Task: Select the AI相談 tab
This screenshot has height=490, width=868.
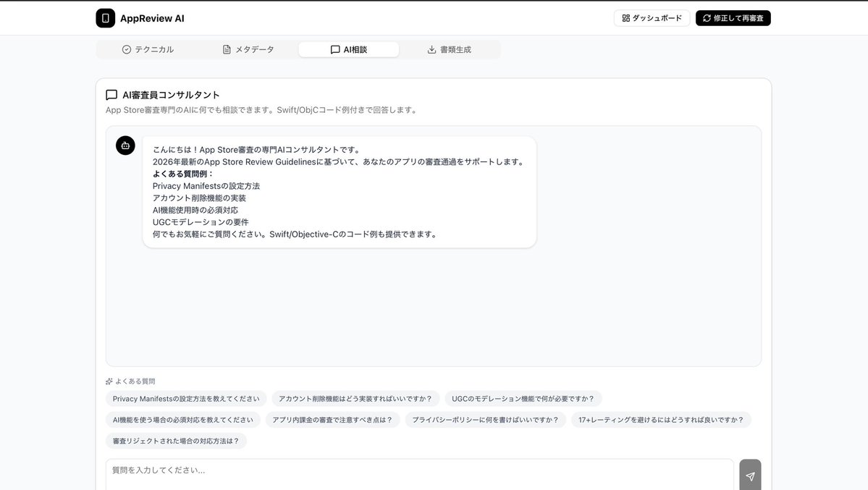Action: pyautogui.click(x=349, y=49)
